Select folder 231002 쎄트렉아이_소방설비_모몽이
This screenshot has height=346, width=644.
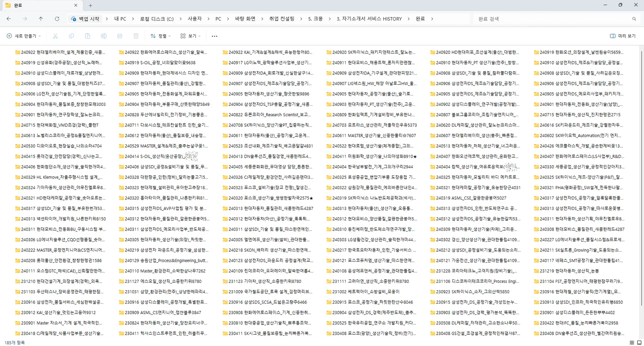pos(363,291)
